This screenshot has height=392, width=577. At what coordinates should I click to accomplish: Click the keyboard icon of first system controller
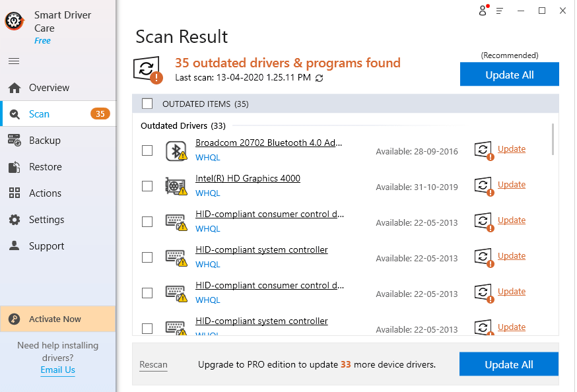pos(176,258)
